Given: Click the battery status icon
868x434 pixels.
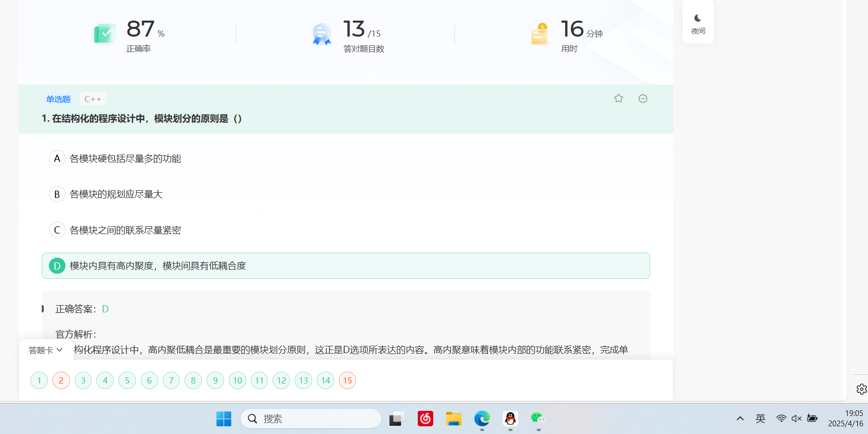Looking at the screenshot, I should point(812,419).
